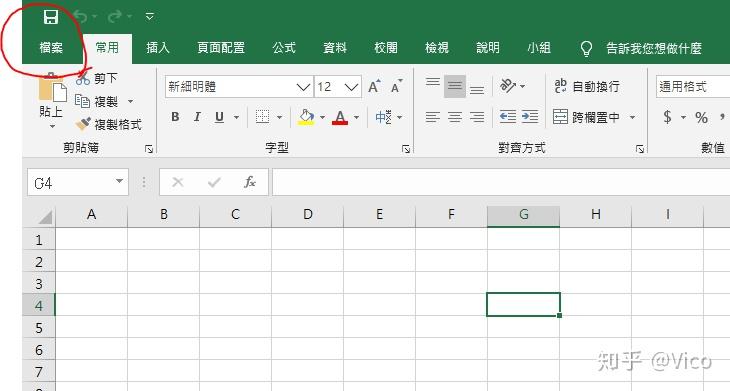Expand the font color arrow

click(357, 117)
